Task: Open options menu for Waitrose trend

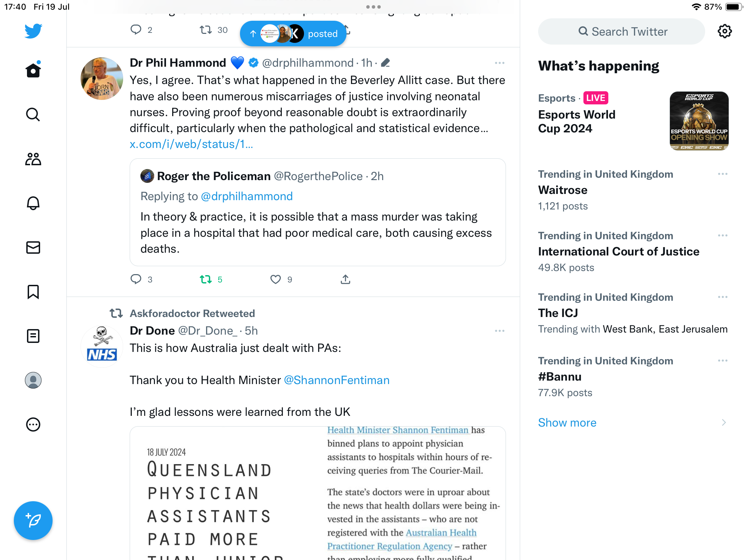Action: coord(722,174)
